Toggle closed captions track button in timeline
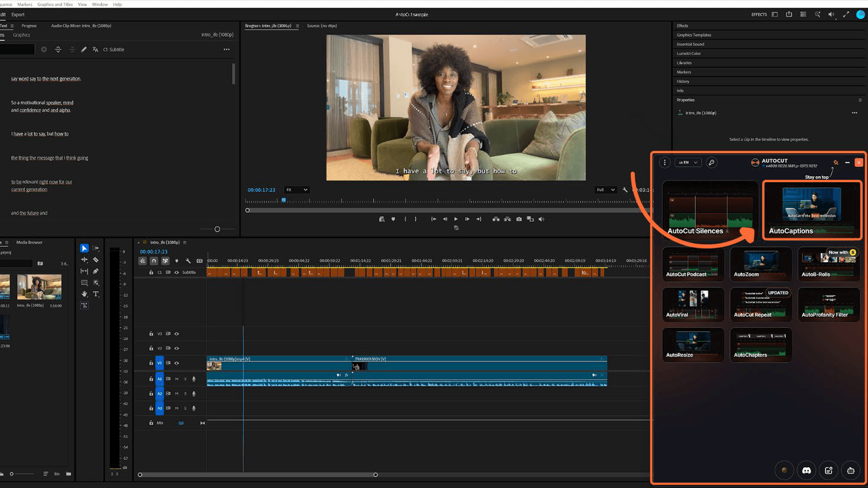 pos(199,261)
